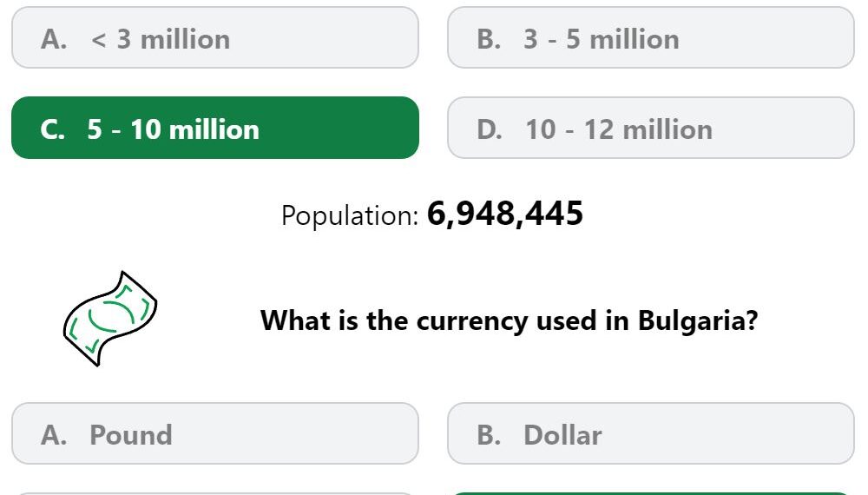
Task: Click the less-than symbol in option A
Action: (x=99, y=40)
